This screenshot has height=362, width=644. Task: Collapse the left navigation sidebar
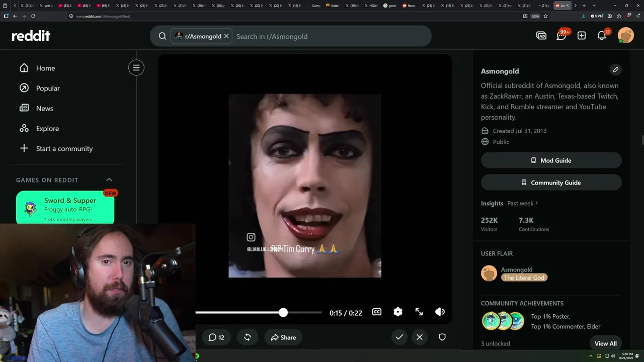pos(136,68)
